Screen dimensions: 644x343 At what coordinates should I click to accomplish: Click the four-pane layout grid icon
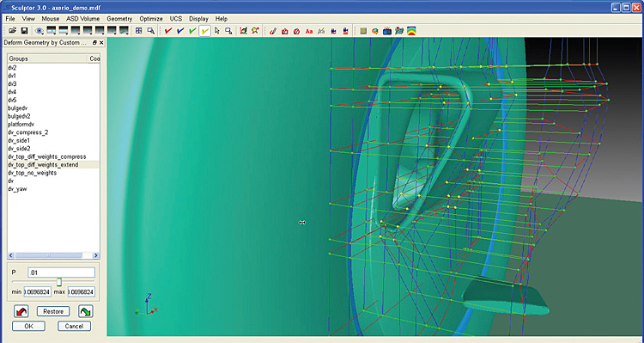139,31
